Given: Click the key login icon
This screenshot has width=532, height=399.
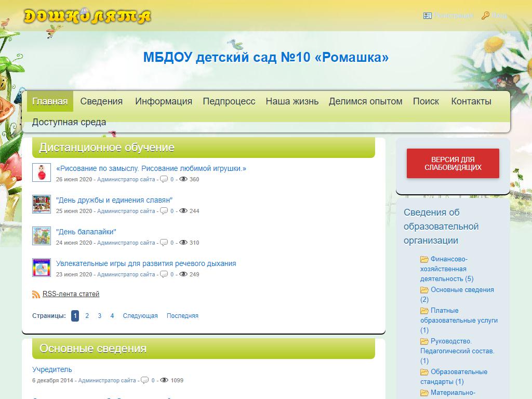Looking at the screenshot, I should [485, 16].
